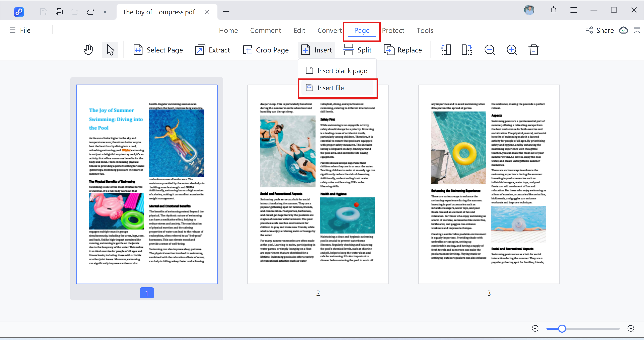Select Insert blank page menu item

coord(342,71)
